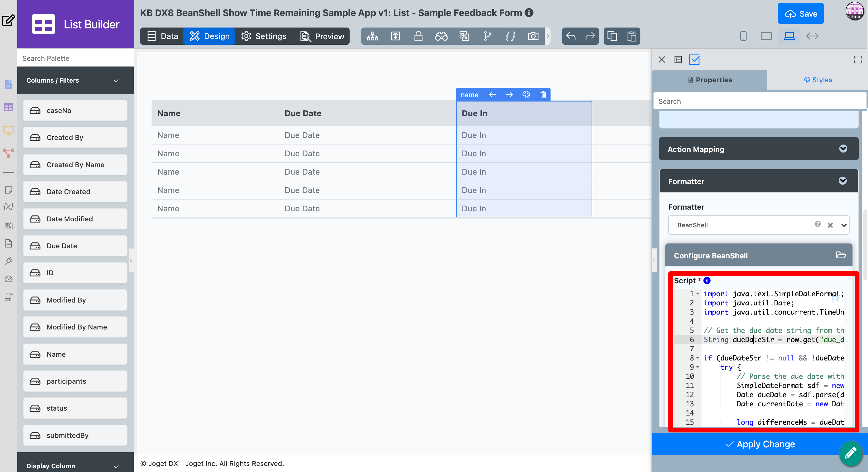The width and height of the screenshot is (868, 472).
Task: Select the Properties tab
Action: click(x=710, y=80)
